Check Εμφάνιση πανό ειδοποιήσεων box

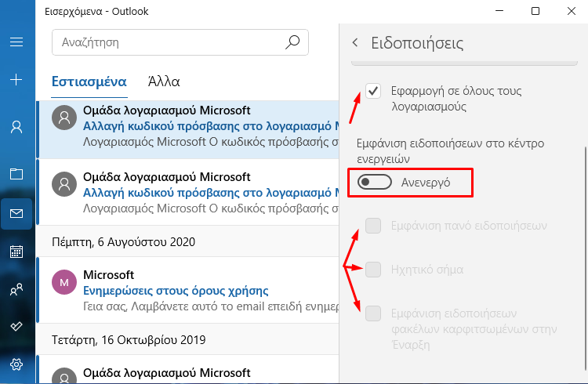click(373, 226)
